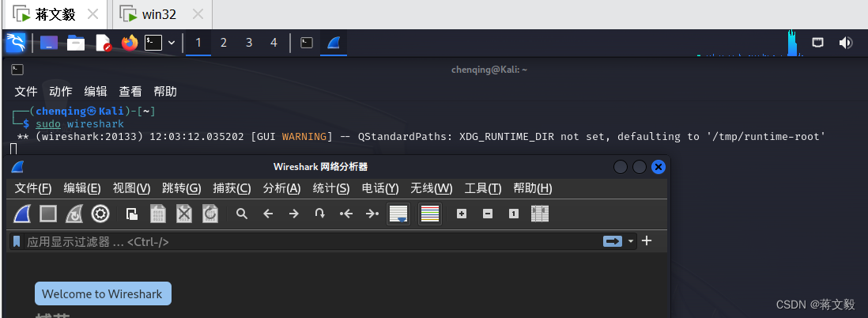Open terminal 文件 menu
Viewport: 868px width, 318px height.
pos(26,92)
